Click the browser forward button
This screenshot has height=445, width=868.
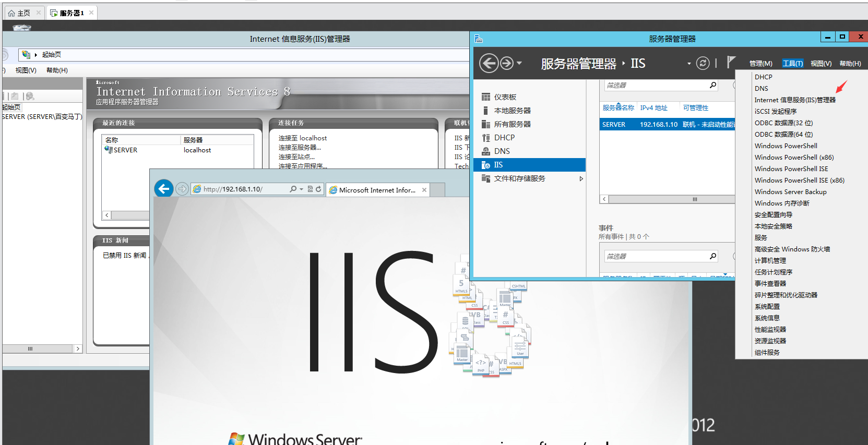click(x=182, y=189)
